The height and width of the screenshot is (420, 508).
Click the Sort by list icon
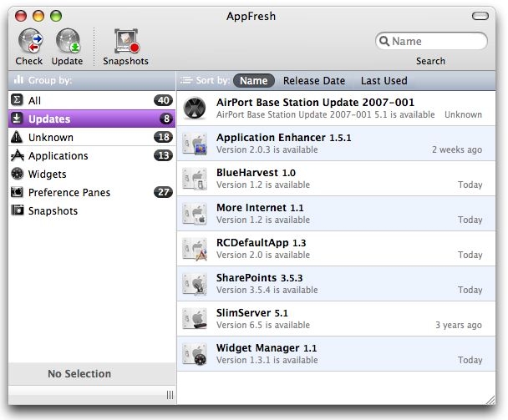pyautogui.click(x=186, y=79)
